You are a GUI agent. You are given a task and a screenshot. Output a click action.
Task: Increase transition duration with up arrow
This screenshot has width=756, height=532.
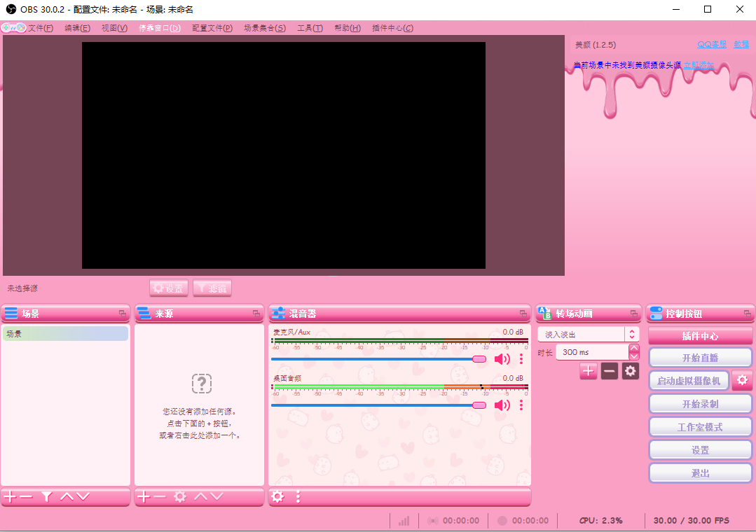[x=634, y=348]
